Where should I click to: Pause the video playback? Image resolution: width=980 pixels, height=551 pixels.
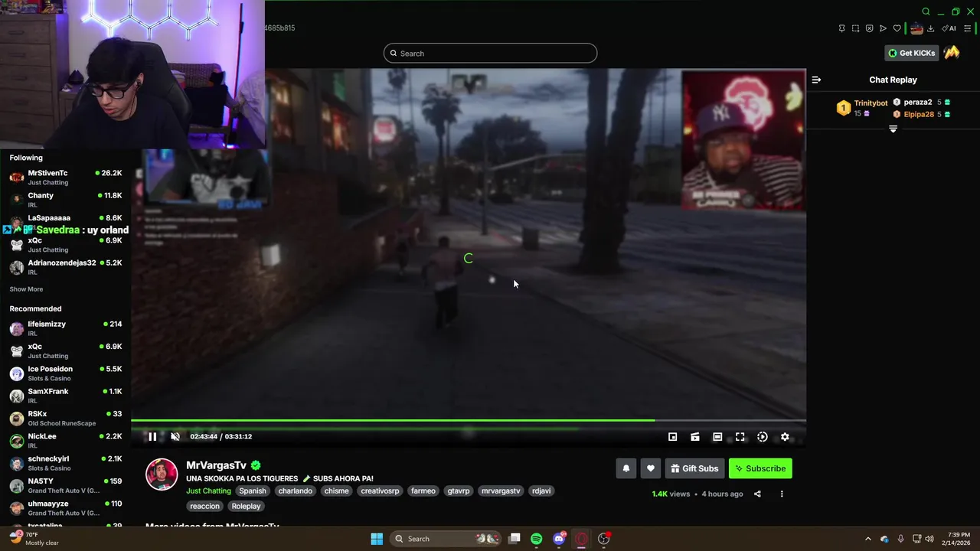152,437
